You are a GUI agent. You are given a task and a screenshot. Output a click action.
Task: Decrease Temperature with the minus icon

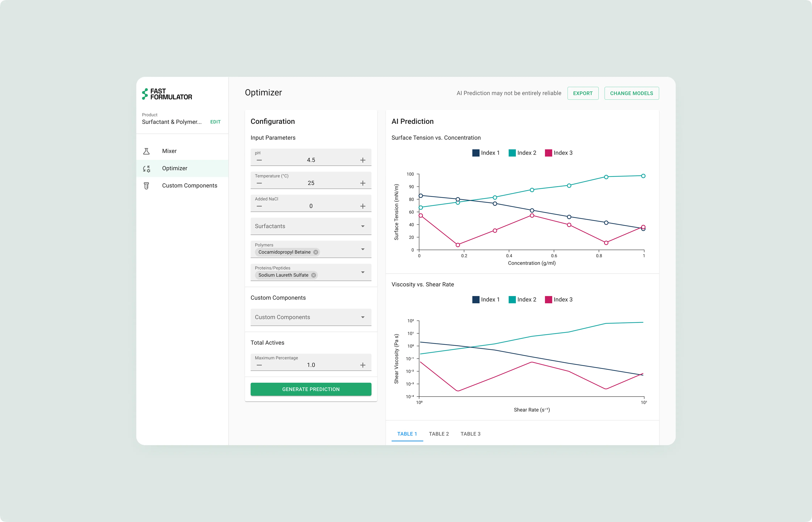pos(259,183)
